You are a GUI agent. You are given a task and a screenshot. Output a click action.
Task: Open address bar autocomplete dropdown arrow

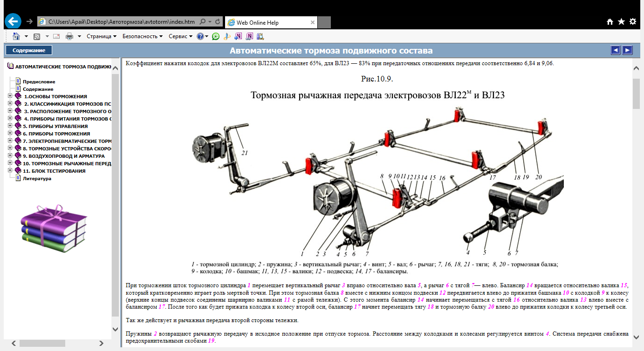(x=210, y=22)
